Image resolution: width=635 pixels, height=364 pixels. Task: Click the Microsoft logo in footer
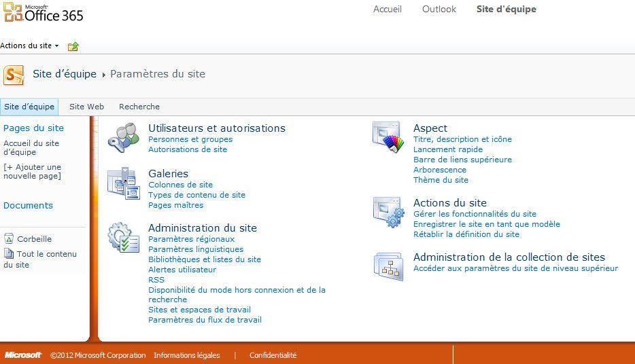pyautogui.click(x=23, y=354)
